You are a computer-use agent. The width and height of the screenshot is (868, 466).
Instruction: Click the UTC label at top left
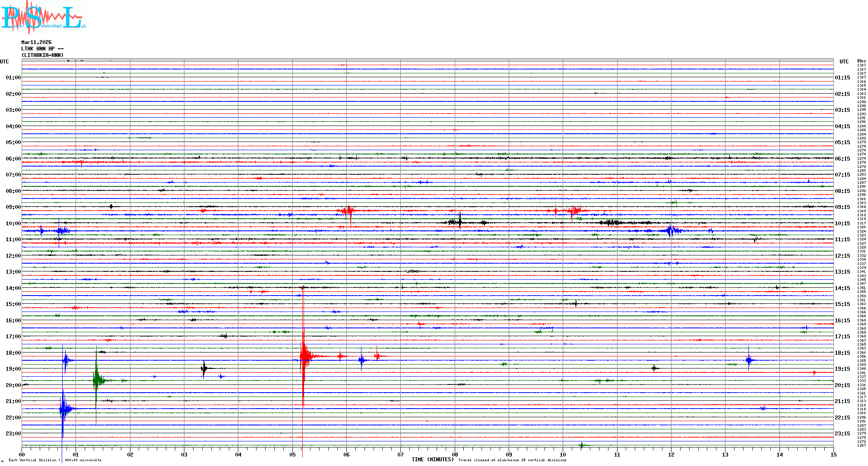[x=4, y=62]
